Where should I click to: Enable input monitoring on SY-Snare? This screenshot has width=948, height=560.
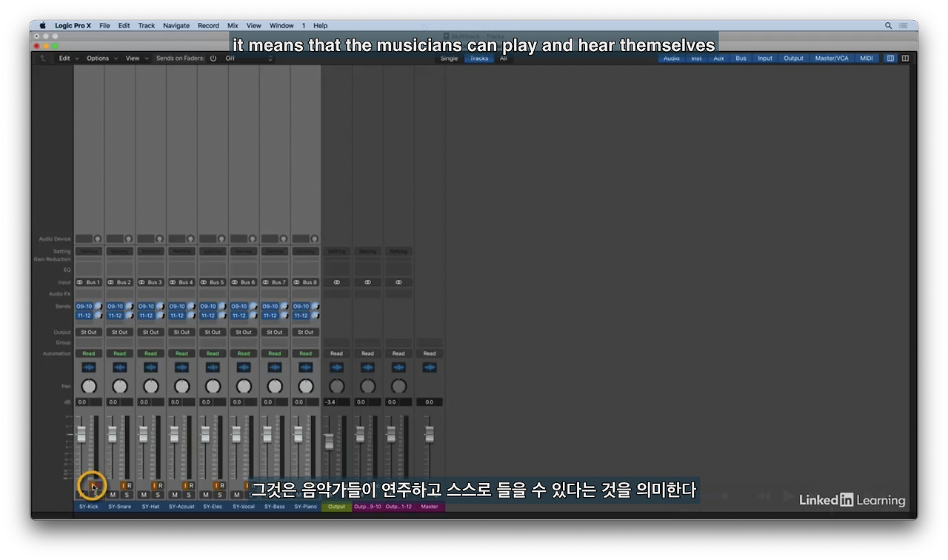[x=123, y=486]
